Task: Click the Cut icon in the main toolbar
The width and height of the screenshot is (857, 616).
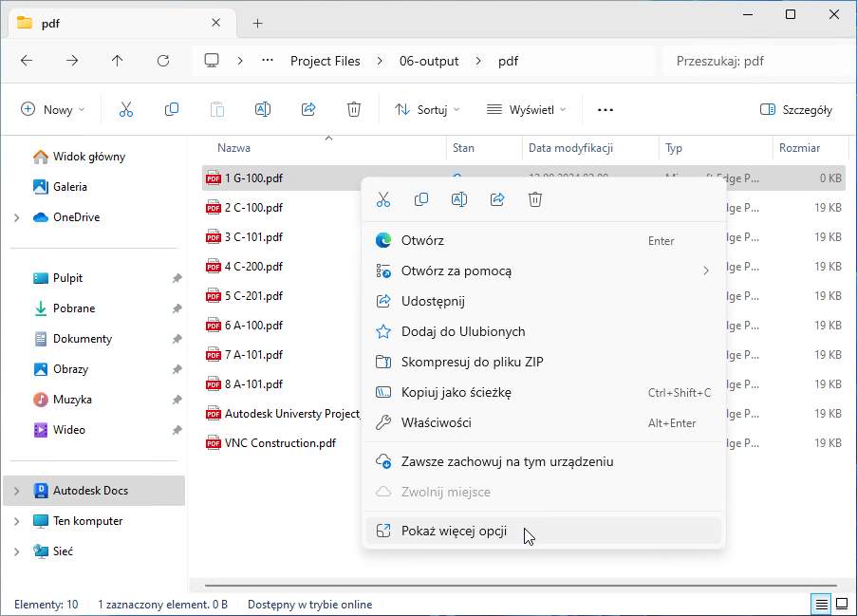Action: tap(125, 109)
